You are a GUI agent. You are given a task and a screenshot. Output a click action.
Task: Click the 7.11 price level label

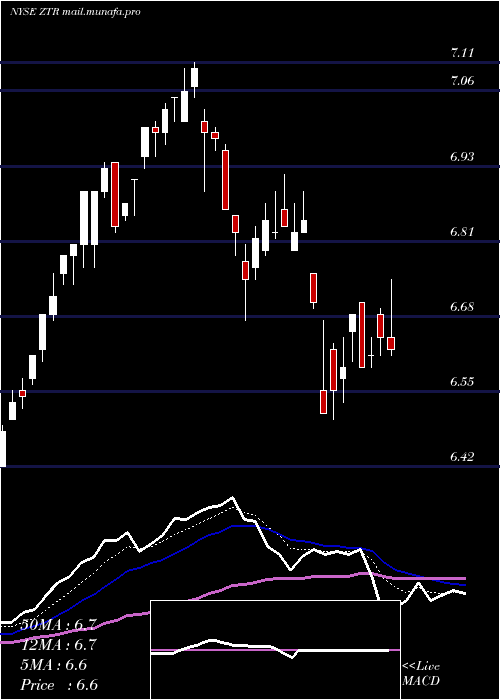click(x=462, y=53)
